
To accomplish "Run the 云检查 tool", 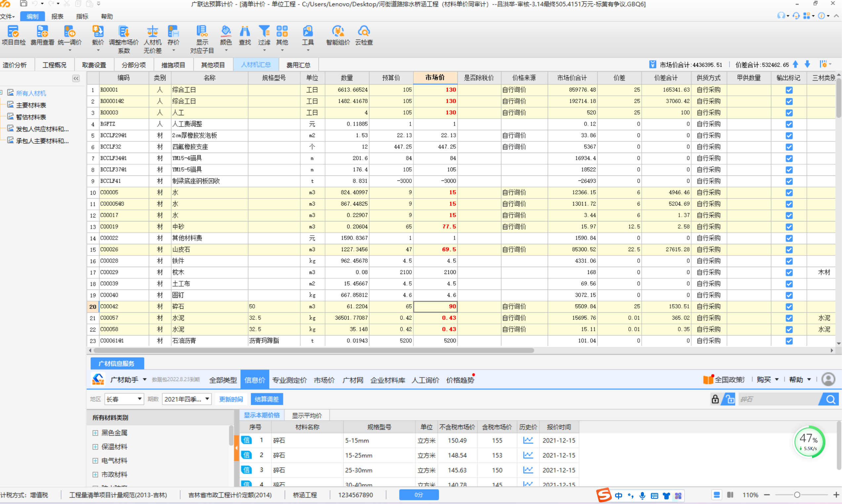I will [x=364, y=35].
